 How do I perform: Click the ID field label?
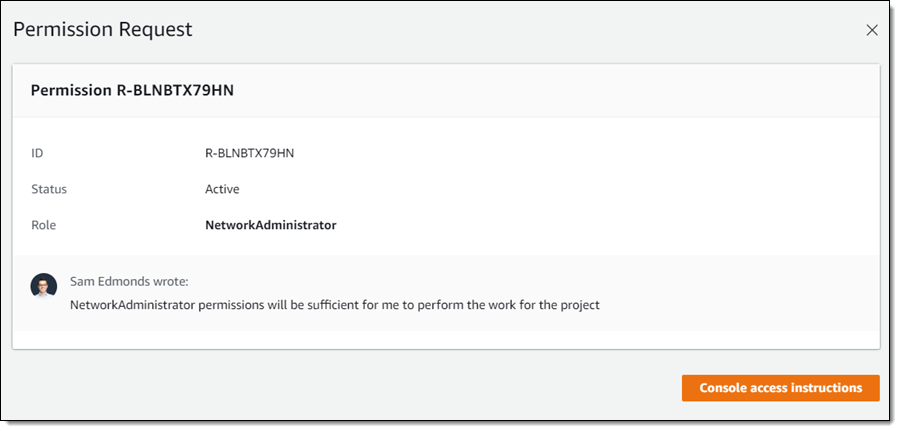[x=38, y=153]
